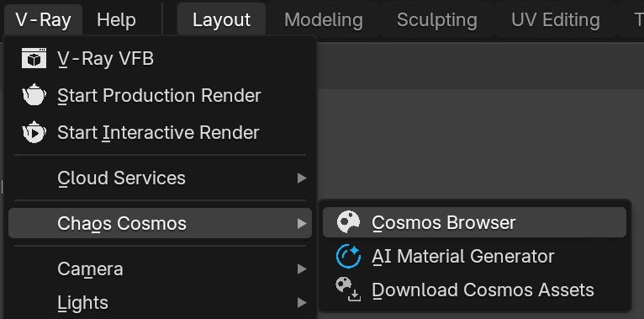This screenshot has width=644, height=319.
Task: Click the Download Cosmos Assets icon
Action: point(348,290)
